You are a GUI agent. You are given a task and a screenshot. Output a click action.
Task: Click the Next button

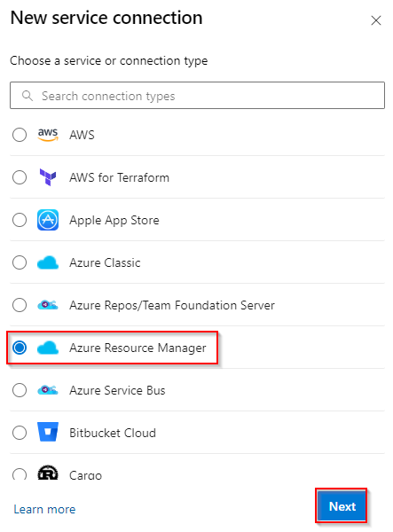coord(342,506)
